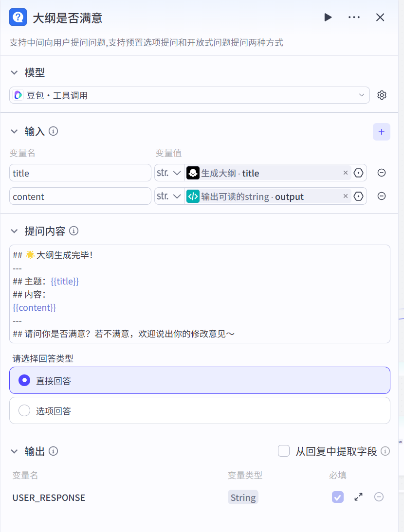Click variable picker hexagon for title row
Viewport: 404px width, 532px height.
359,173
